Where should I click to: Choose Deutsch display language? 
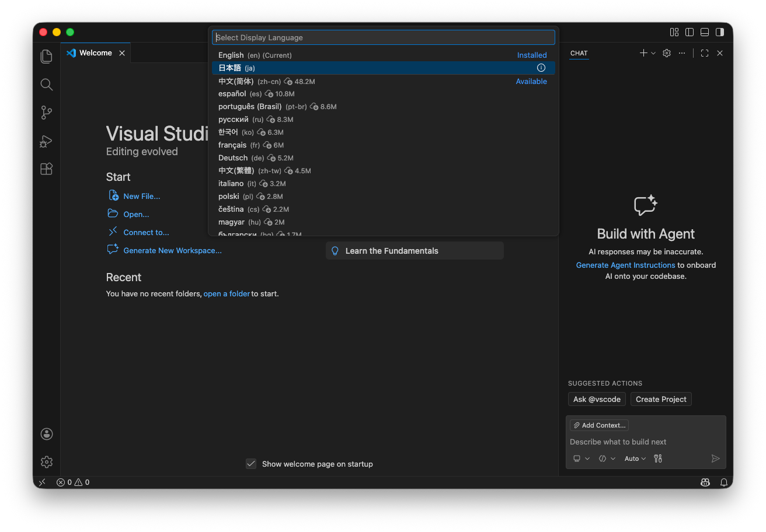point(384,158)
